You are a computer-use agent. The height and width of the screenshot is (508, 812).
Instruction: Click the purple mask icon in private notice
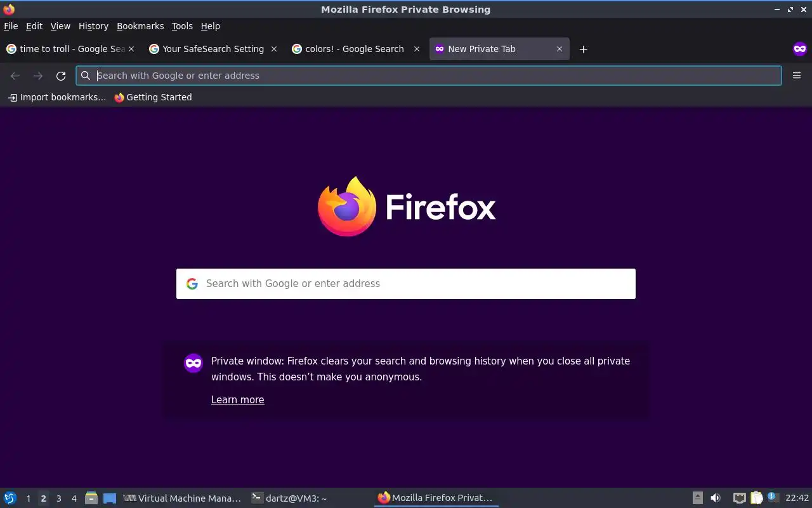(x=193, y=363)
